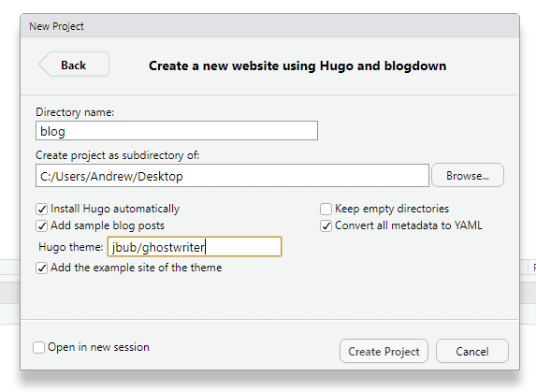Click the Directory name field containing blog

tap(177, 131)
